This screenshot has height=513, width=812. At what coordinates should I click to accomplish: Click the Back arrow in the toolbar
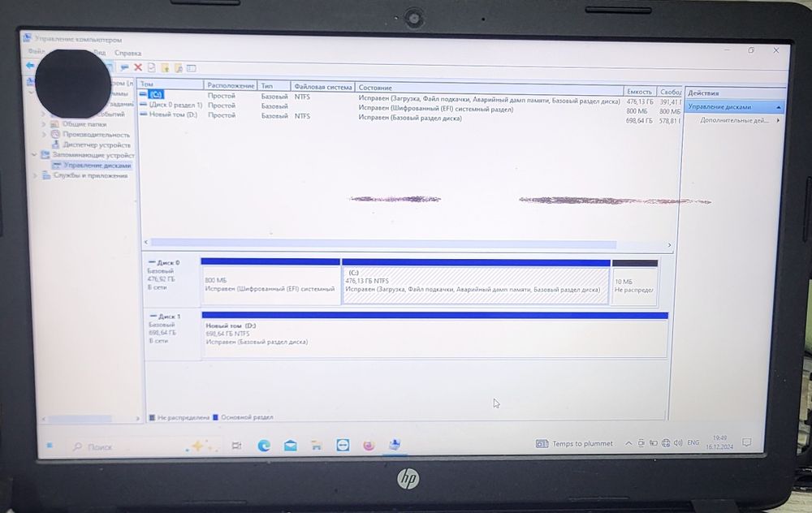click(x=30, y=66)
